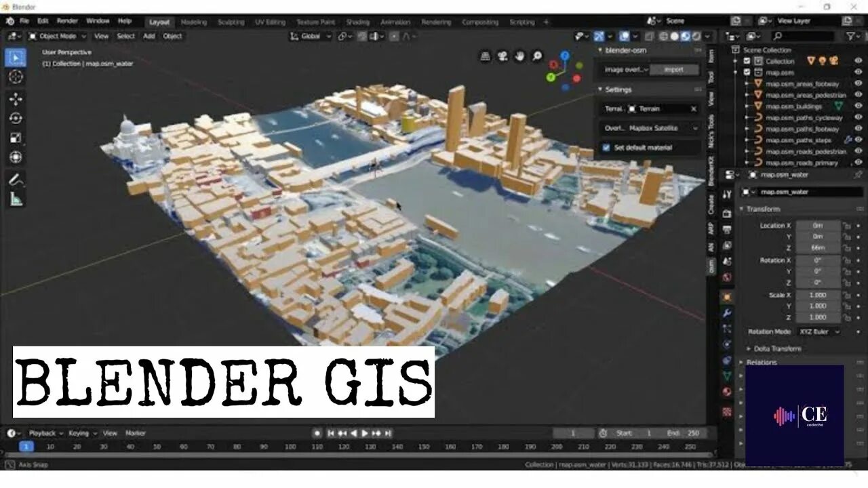Open the Object Mode dropdown

(x=57, y=37)
